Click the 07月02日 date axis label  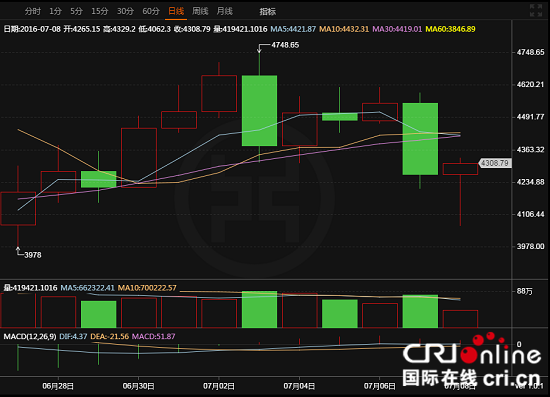(x=219, y=386)
